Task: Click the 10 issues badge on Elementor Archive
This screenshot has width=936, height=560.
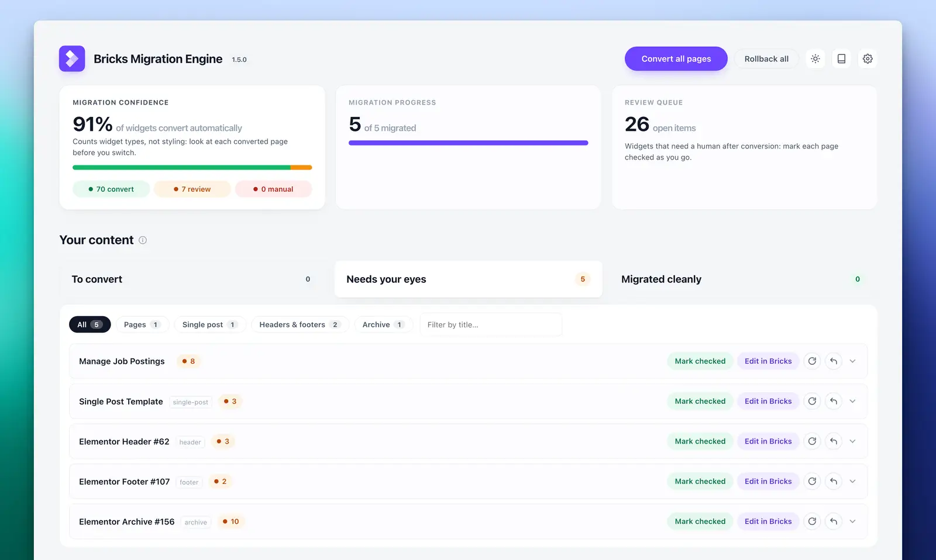Action: (230, 521)
